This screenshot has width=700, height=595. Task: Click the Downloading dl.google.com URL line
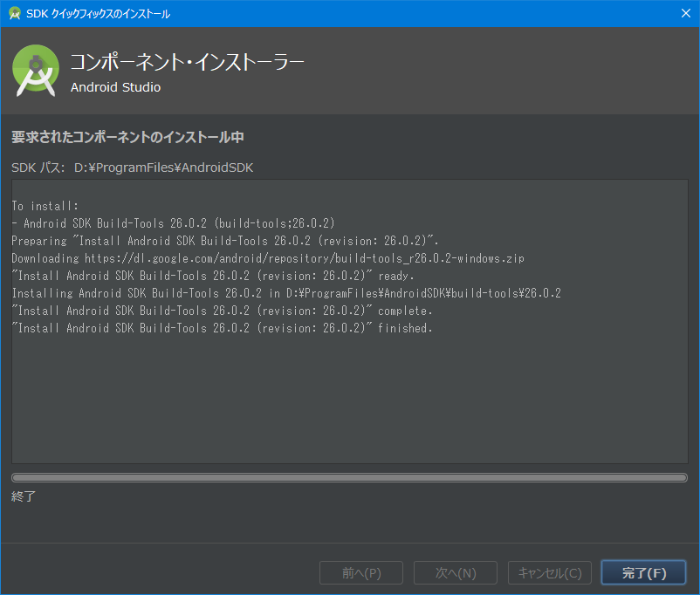pyautogui.click(x=268, y=258)
